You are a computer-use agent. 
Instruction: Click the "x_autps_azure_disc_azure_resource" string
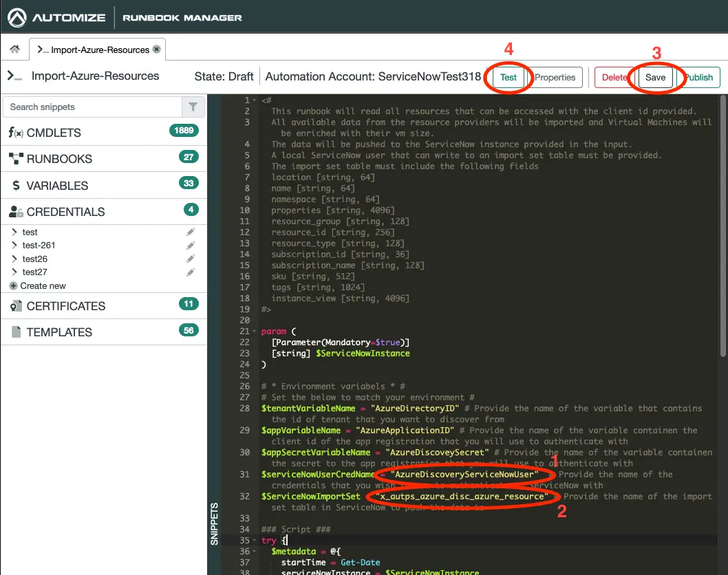click(462, 496)
